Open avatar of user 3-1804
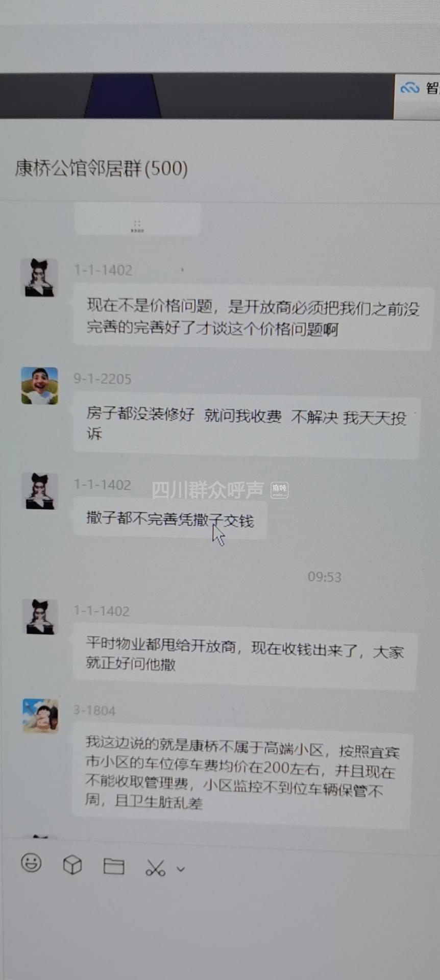The image size is (440, 980). pyautogui.click(x=40, y=716)
